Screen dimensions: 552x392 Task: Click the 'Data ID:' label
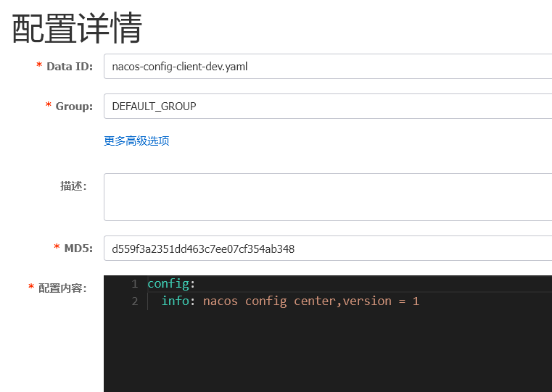(x=70, y=67)
